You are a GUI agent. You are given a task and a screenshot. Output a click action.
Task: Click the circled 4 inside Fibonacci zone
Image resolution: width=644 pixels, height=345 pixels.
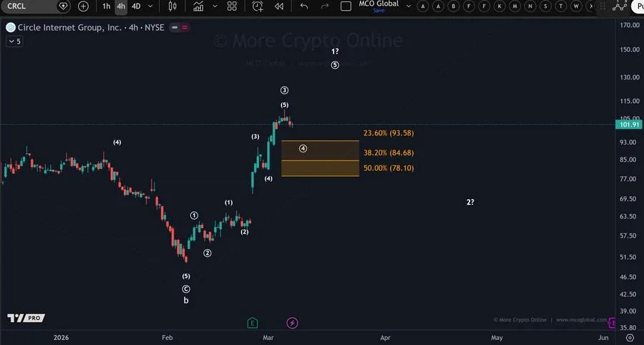click(303, 149)
